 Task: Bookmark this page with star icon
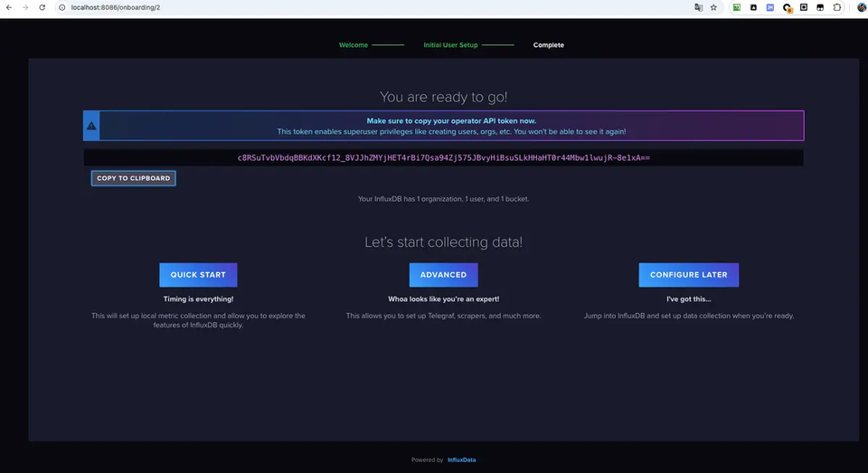tap(713, 7)
